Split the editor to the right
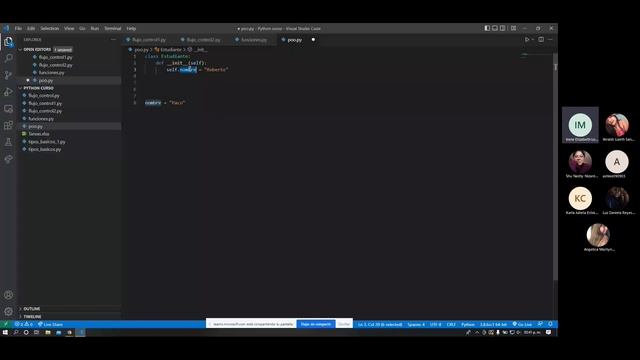Image resolution: width=640 pixels, height=360 pixels. pos(541,40)
